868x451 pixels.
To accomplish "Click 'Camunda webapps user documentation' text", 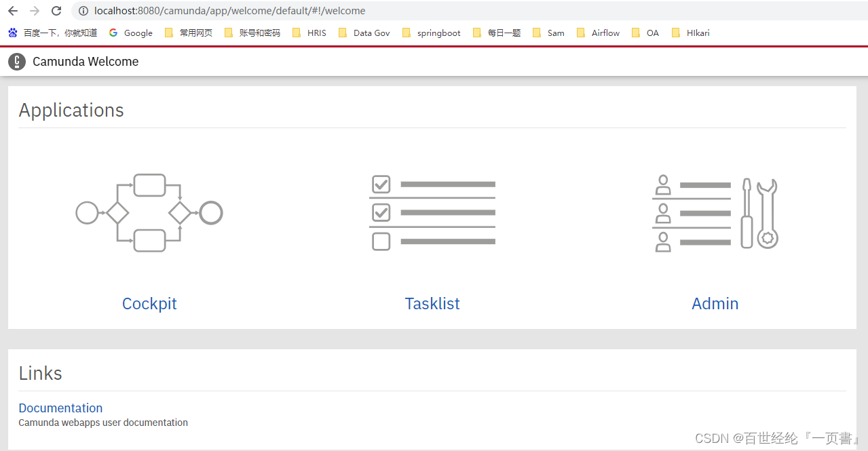I will point(103,423).
